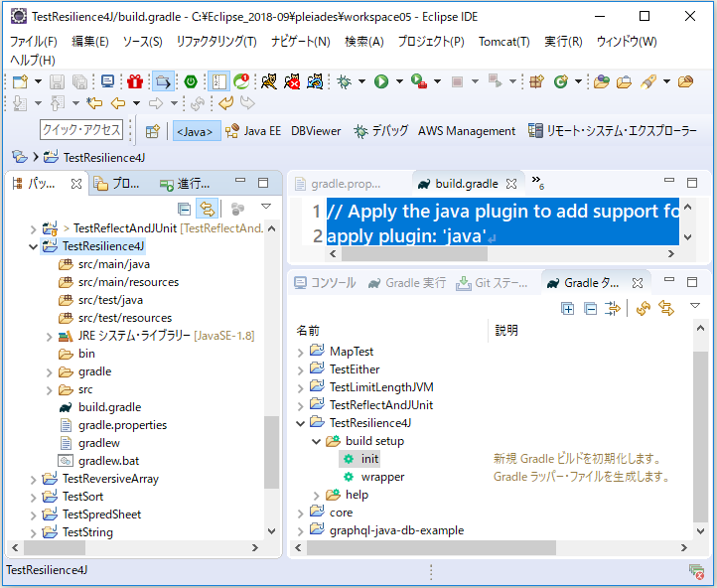Expand the help task group
Viewport: 717px width, 588px height.
(x=316, y=496)
